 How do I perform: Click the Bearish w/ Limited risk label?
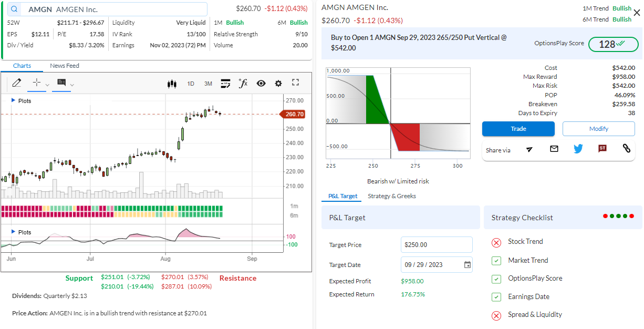pos(398,181)
